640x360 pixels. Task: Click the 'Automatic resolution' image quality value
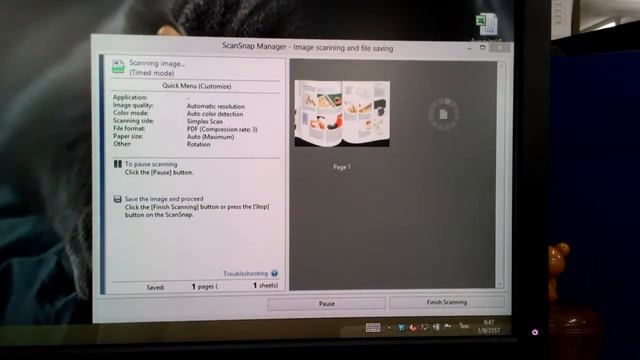pos(216,106)
